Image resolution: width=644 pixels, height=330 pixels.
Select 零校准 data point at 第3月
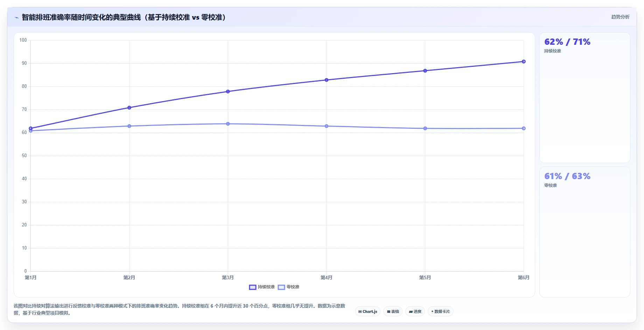[x=228, y=124]
